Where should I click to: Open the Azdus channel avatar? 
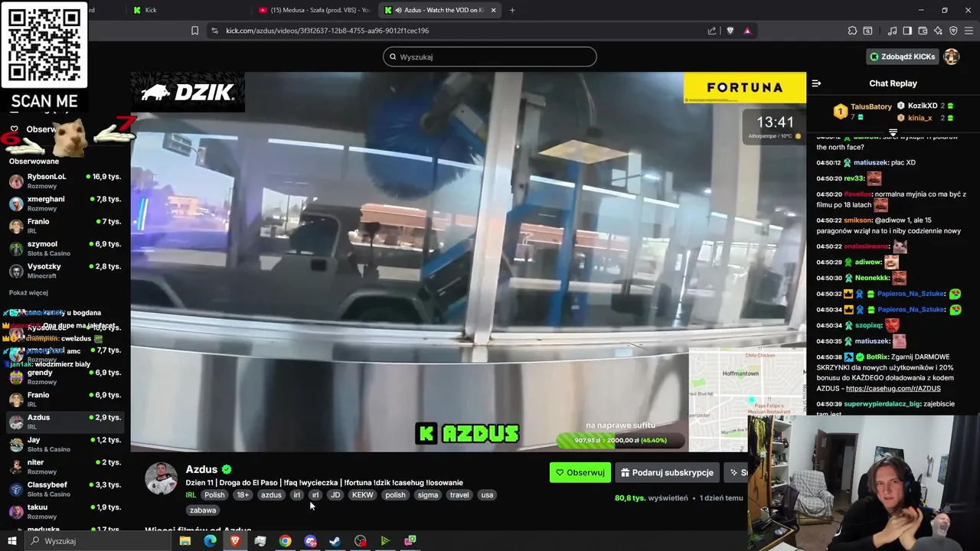[161, 479]
